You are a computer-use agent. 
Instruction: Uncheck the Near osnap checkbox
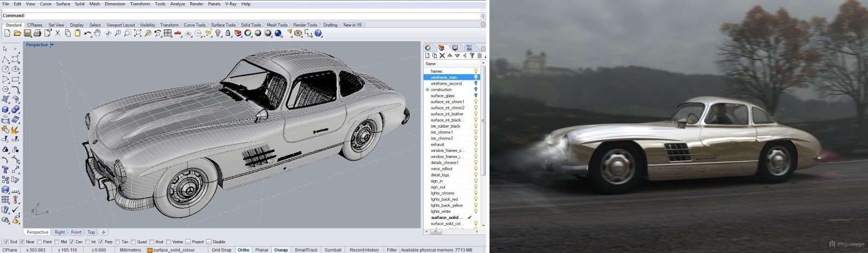pos(22,242)
